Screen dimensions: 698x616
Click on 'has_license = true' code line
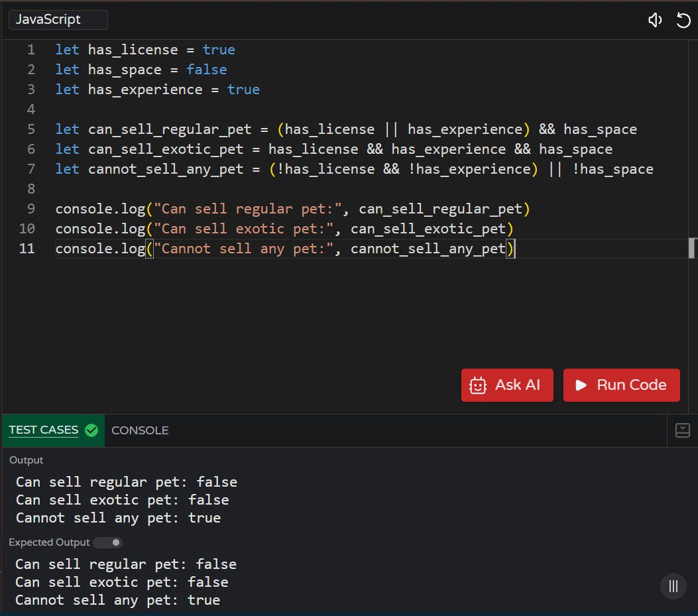point(145,50)
